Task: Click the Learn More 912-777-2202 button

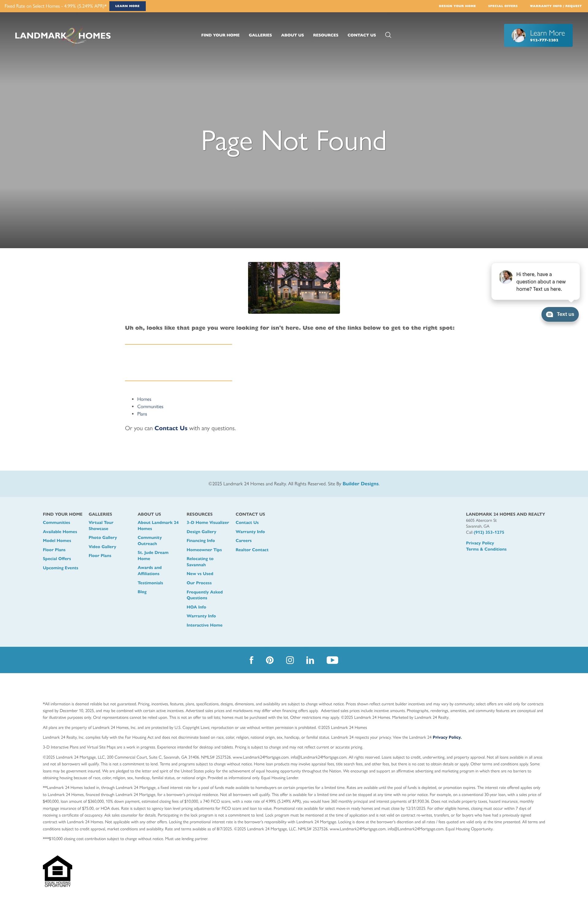Action: coord(538,36)
